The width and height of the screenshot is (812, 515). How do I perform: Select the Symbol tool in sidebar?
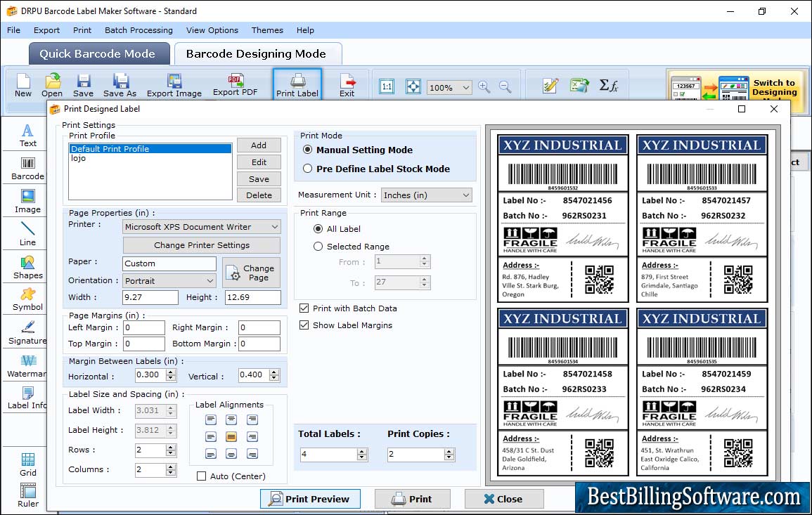[27, 299]
